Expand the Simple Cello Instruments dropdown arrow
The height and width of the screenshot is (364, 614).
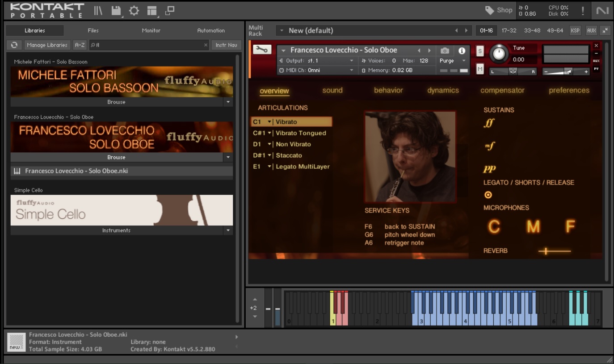228,230
